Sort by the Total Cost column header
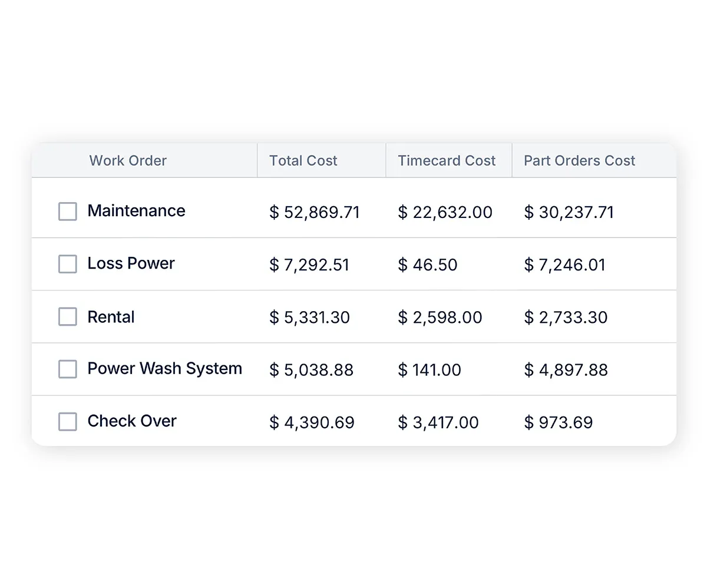 [303, 160]
